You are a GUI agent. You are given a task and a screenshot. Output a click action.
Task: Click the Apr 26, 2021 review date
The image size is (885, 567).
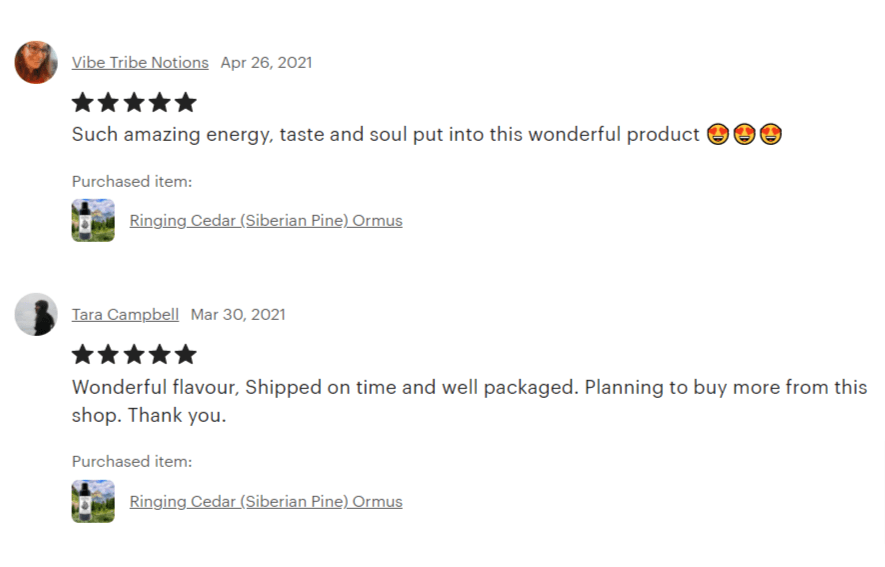(x=266, y=62)
